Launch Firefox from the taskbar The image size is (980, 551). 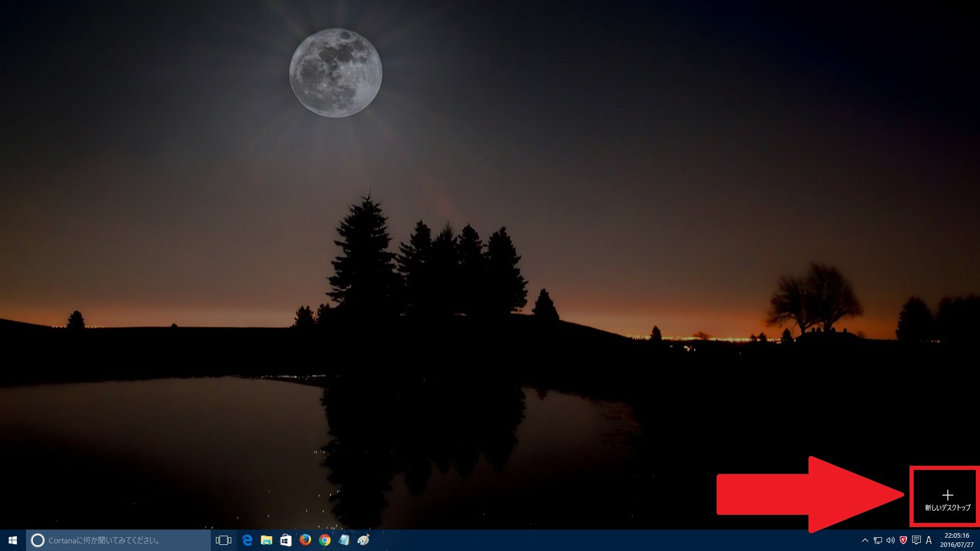[x=305, y=540]
